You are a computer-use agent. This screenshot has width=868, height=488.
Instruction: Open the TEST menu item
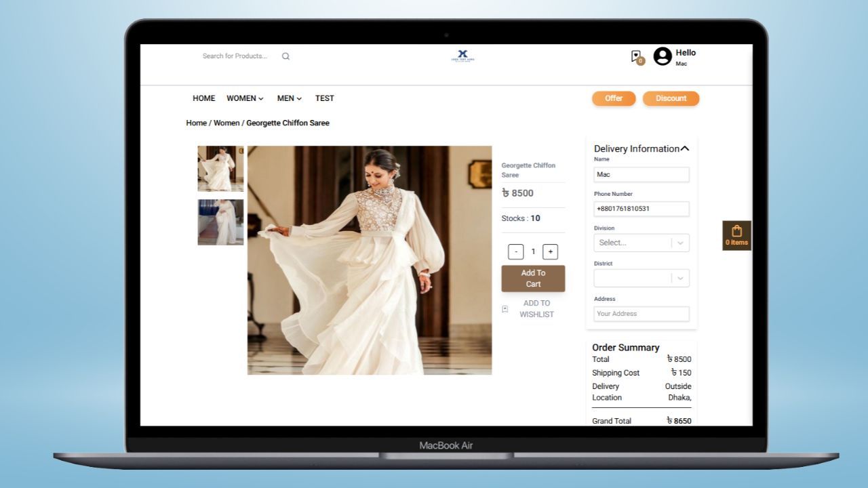click(x=325, y=98)
